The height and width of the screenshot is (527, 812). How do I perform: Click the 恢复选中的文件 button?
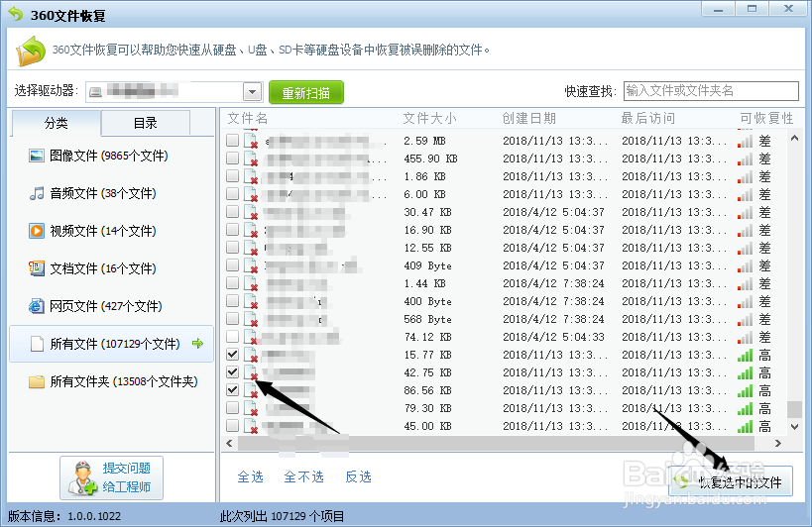(x=731, y=481)
